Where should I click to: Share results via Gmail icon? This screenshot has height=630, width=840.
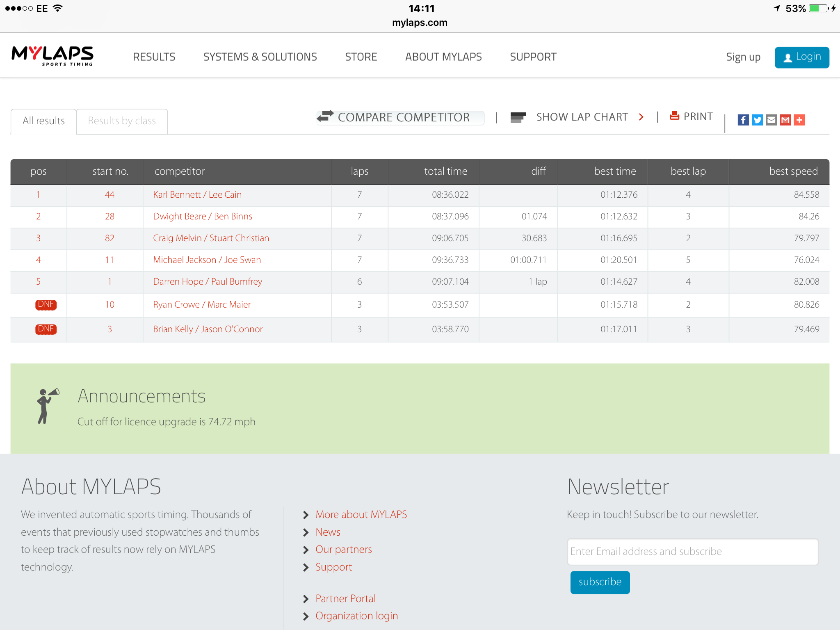click(785, 120)
